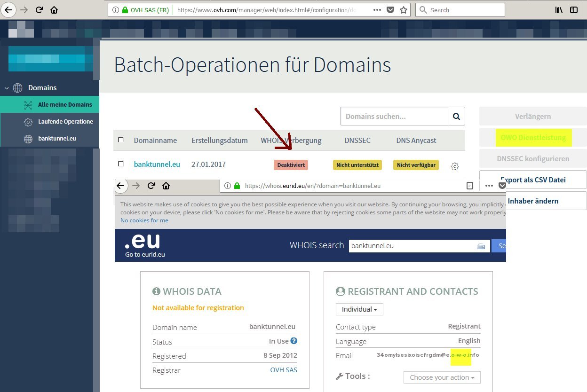Open the OVH SAS registrar link
The height and width of the screenshot is (392, 587).
tap(283, 370)
